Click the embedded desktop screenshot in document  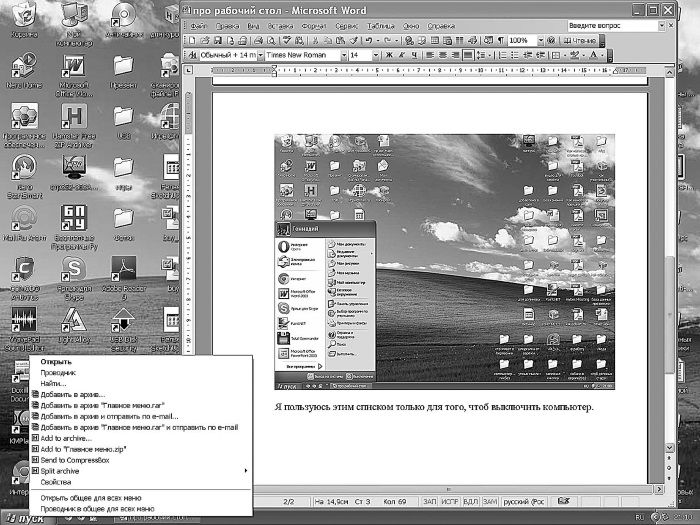445,261
